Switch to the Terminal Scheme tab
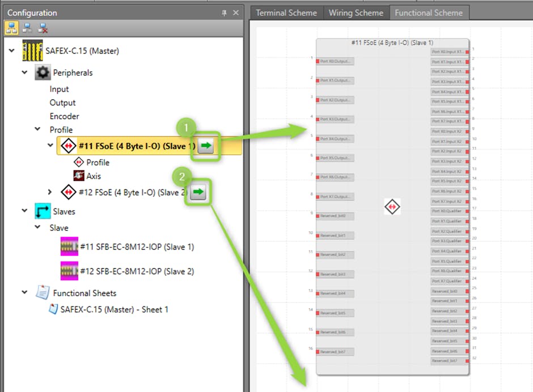 click(286, 12)
